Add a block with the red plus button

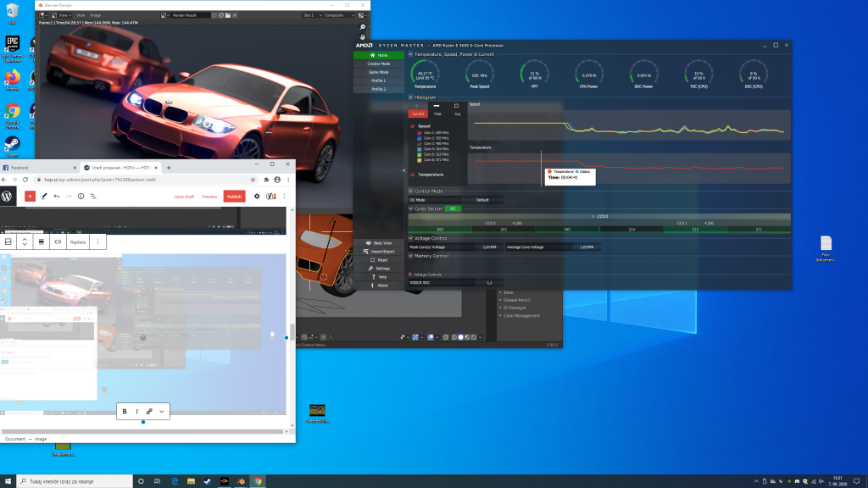pyautogui.click(x=30, y=197)
